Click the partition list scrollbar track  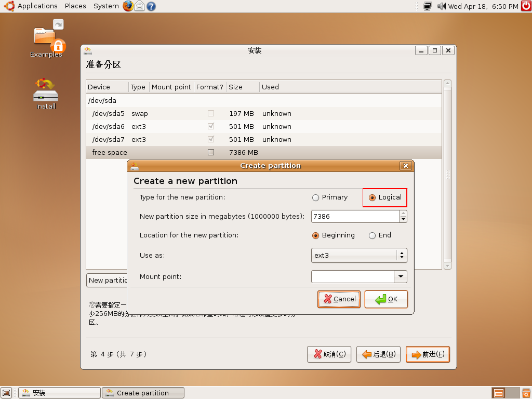click(x=447, y=175)
